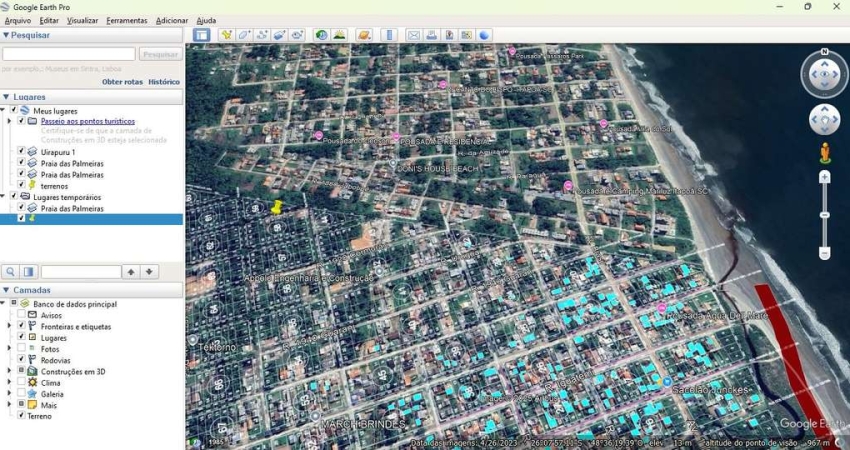Add a placemark with the pushpin tool
The height and width of the screenshot is (450, 850).
point(227,35)
